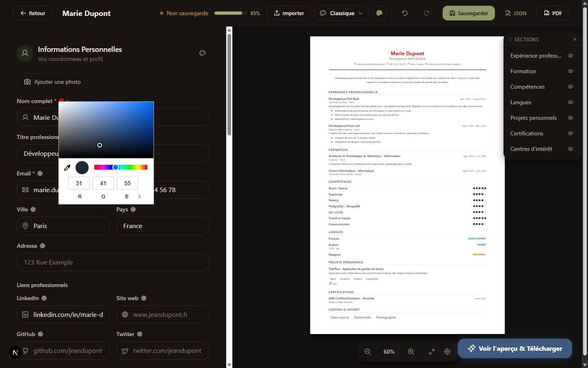Click the undo icon in the toolbar
The height and width of the screenshot is (368, 588).
coord(404,13)
